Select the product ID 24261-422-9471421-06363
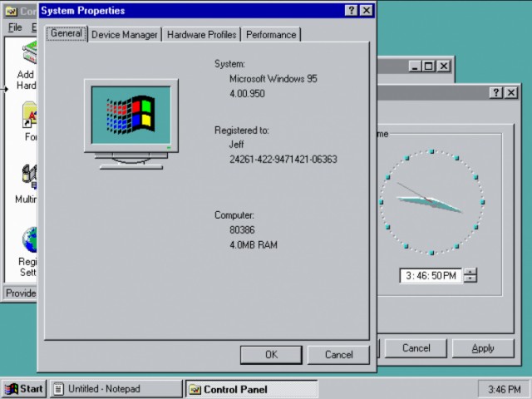This screenshot has height=399, width=532. (283, 160)
